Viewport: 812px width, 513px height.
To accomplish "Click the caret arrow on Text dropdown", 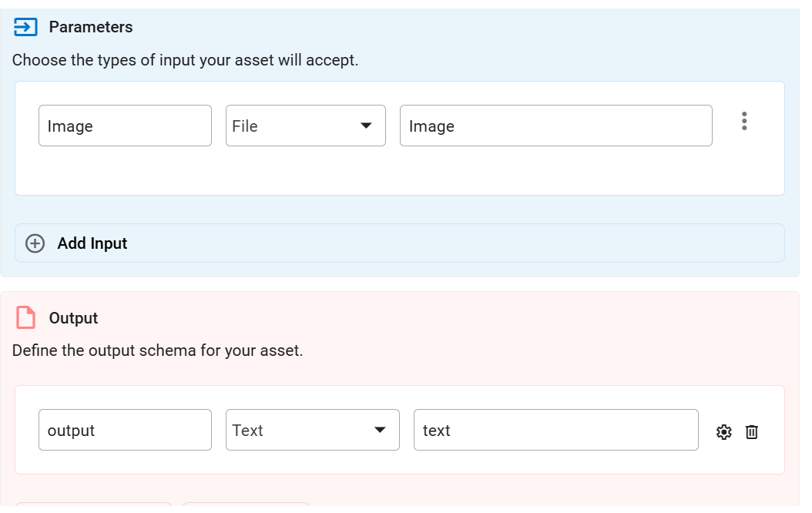I will [380, 431].
